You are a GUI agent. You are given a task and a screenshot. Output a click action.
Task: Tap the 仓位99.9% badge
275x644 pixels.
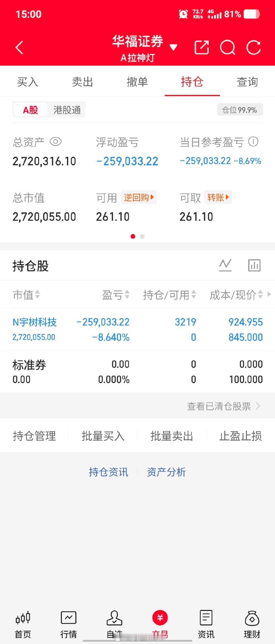click(240, 110)
